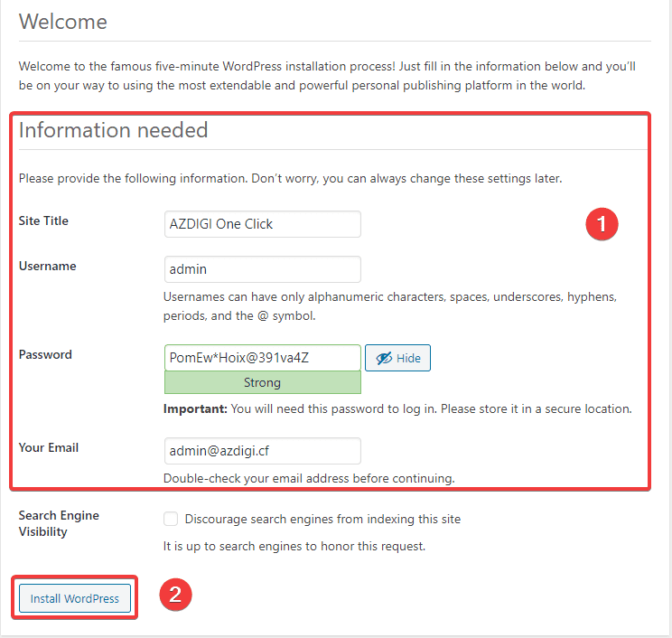672x638 pixels.
Task: Click the Install WordPress button
Action: [x=75, y=598]
